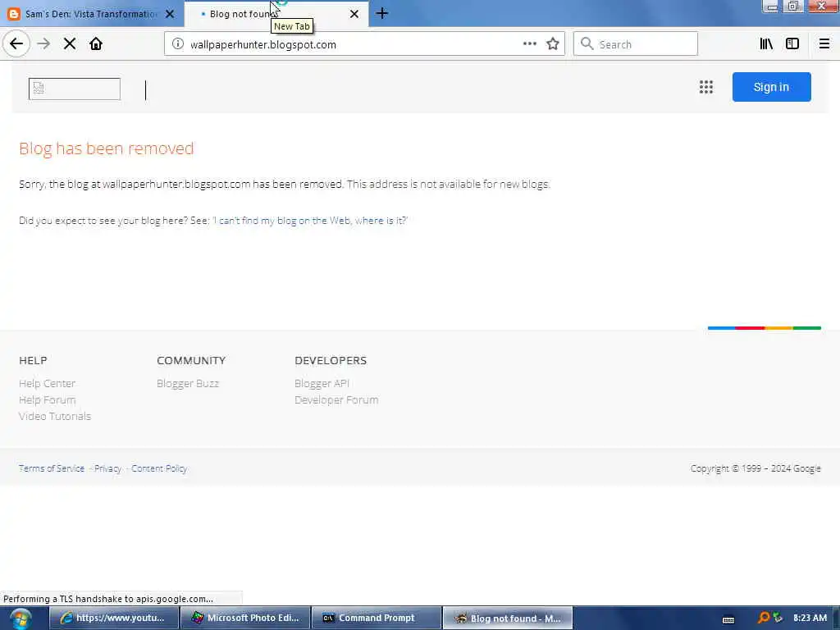Image resolution: width=840 pixels, height=630 pixels.
Task: Click the orange magnifier tray icon
Action: (x=764, y=618)
